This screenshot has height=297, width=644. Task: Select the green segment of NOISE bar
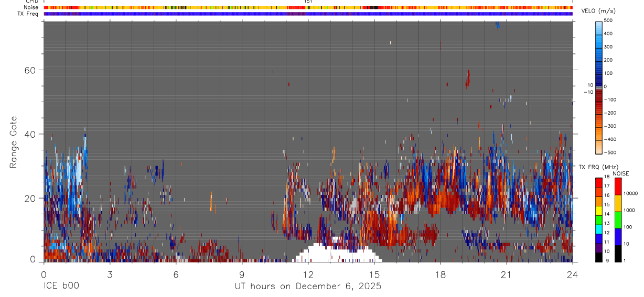[x=618, y=220]
